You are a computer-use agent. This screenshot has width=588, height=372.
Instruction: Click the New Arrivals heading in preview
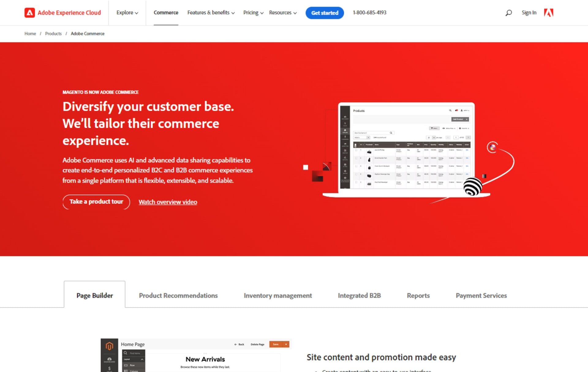[205, 359]
